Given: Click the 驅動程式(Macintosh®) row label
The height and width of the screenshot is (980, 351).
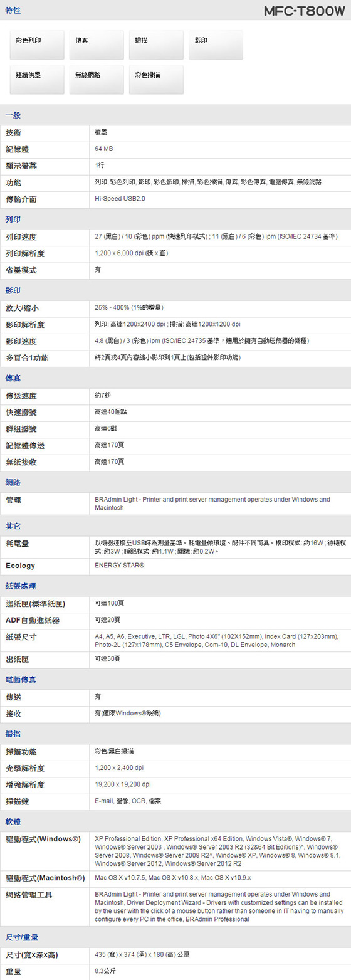Looking at the screenshot, I should pos(45,877).
